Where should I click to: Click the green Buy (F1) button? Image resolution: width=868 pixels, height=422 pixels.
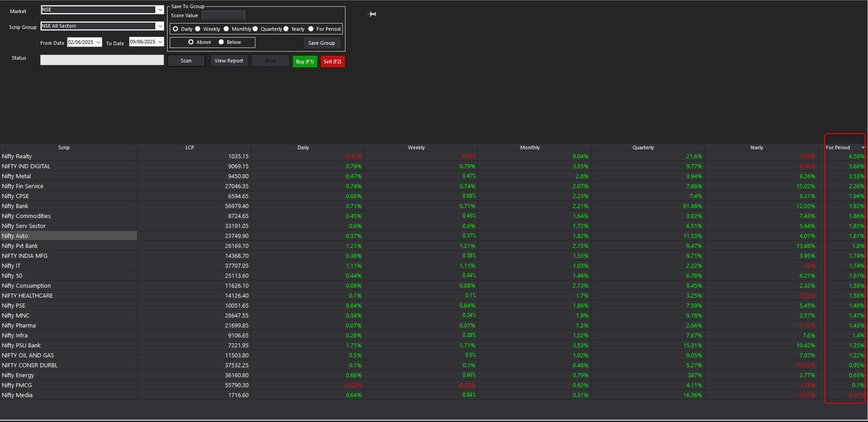[x=305, y=61]
